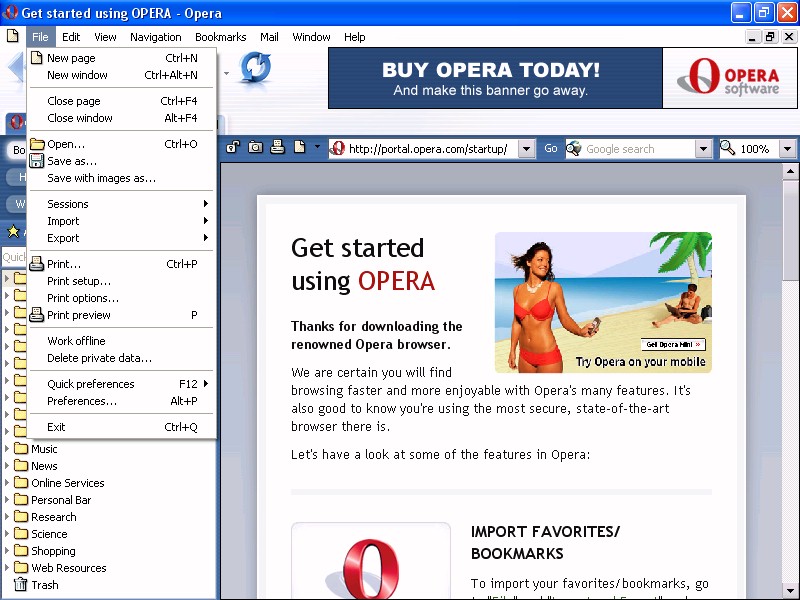The width and height of the screenshot is (800, 600).
Task: Choose Exit from File menu
Action: (121, 427)
